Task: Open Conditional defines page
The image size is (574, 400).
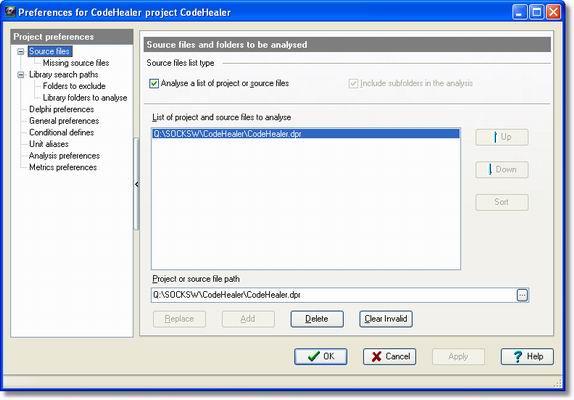Action: 62,132
